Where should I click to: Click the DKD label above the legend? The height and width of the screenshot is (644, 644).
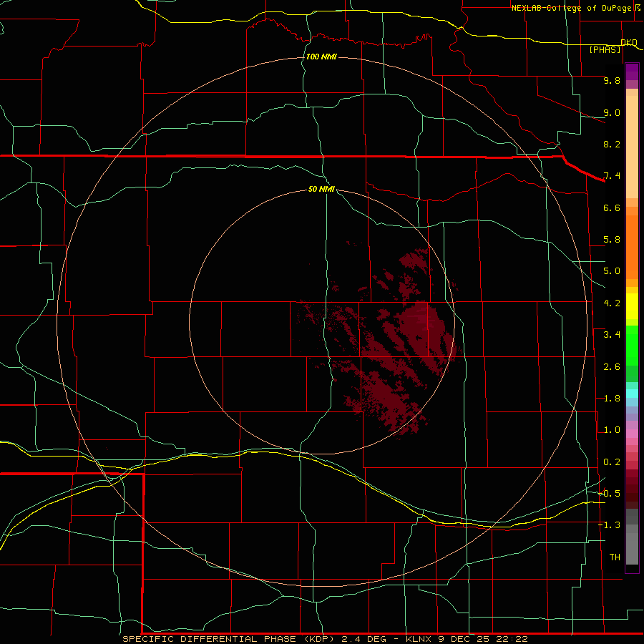629,43
